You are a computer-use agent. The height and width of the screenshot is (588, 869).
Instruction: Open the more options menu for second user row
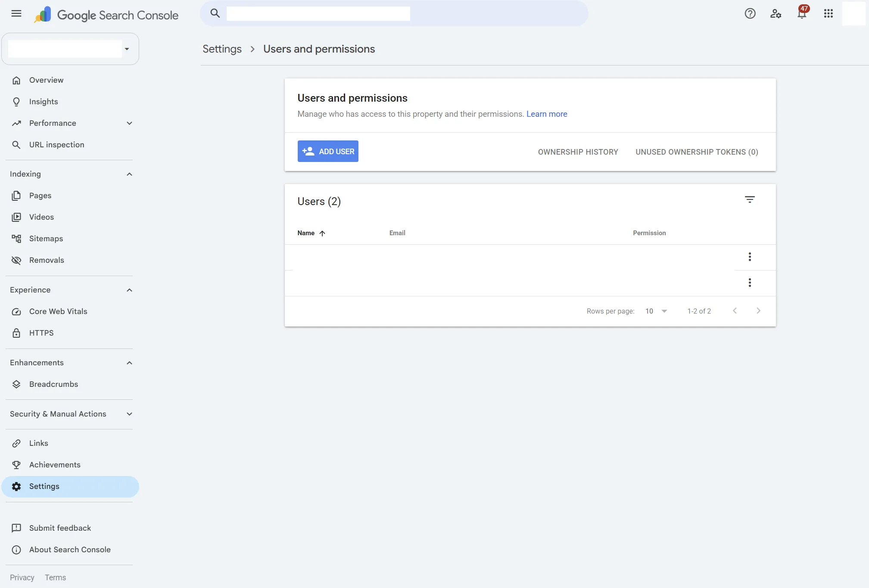(x=750, y=283)
